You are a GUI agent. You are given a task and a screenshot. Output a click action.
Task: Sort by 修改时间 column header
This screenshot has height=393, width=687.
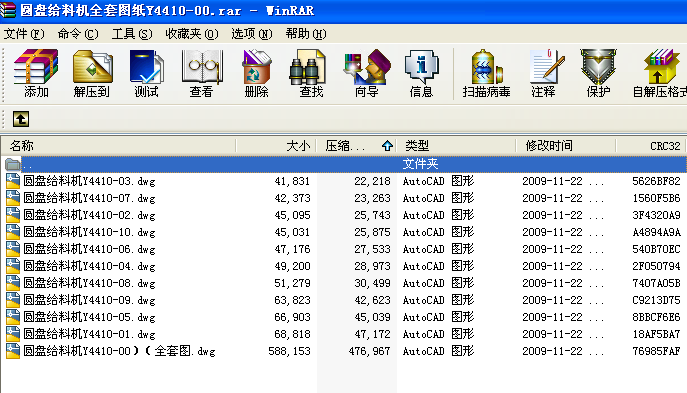coord(566,145)
